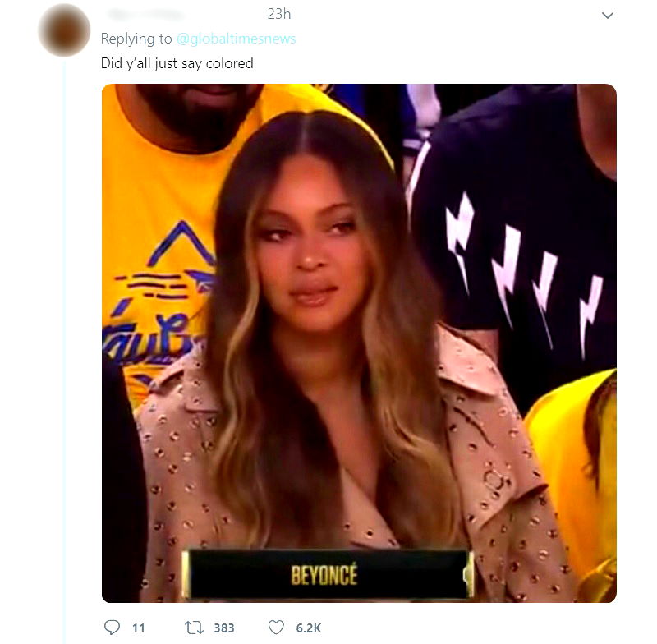Click the retweet count of 383

click(x=223, y=628)
